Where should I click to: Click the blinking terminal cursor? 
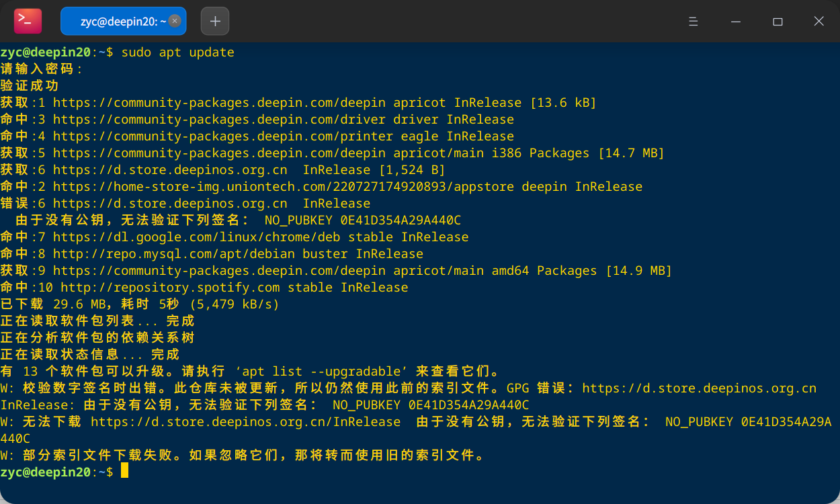[x=124, y=472]
